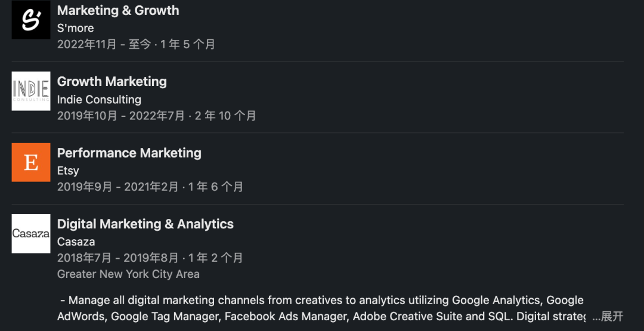The image size is (644, 331).
Task: Open the Casaza company name text
Action: (x=76, y=242)
